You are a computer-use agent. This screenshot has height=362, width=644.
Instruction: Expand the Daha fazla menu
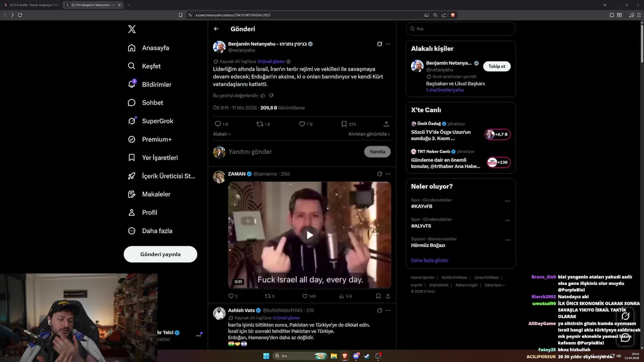150,231
